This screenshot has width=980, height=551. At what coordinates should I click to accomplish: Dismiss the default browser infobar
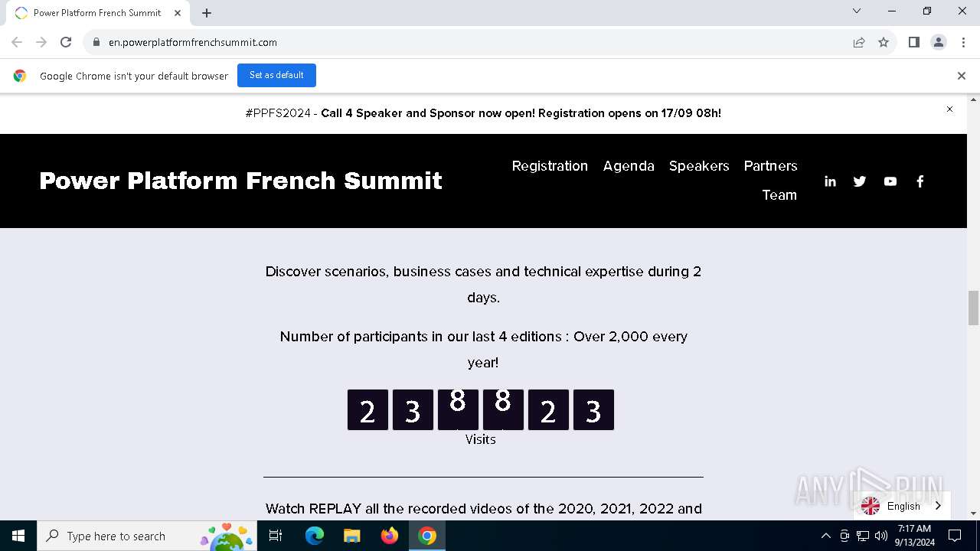point(962,76)
